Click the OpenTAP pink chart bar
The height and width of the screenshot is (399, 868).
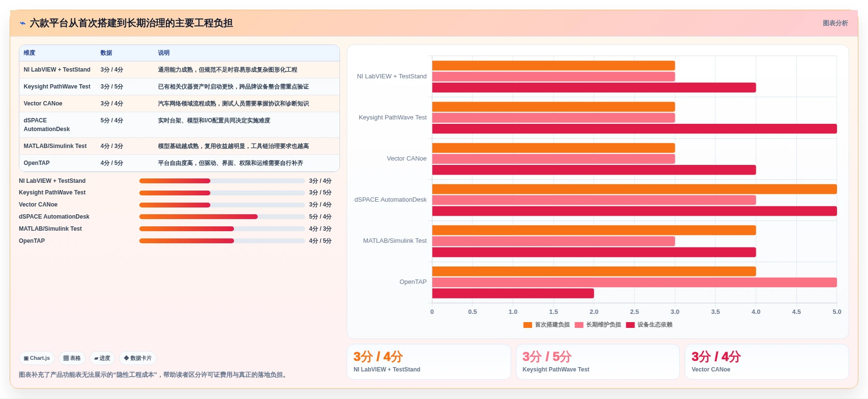[634, 282]
